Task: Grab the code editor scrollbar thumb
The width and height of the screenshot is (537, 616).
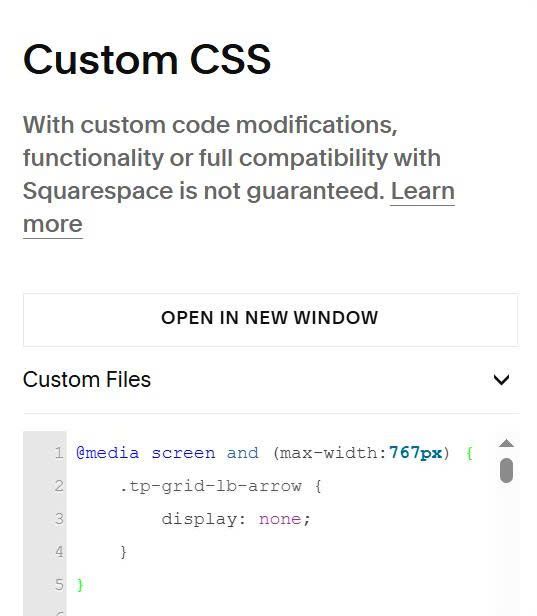Action: pyautogui.click(x=506, y=470)
